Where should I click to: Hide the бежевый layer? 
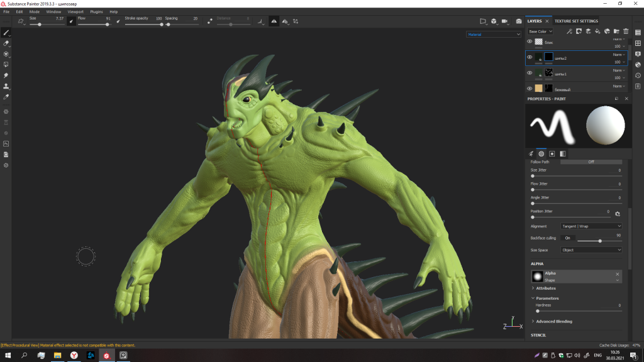tap(530, 88)
